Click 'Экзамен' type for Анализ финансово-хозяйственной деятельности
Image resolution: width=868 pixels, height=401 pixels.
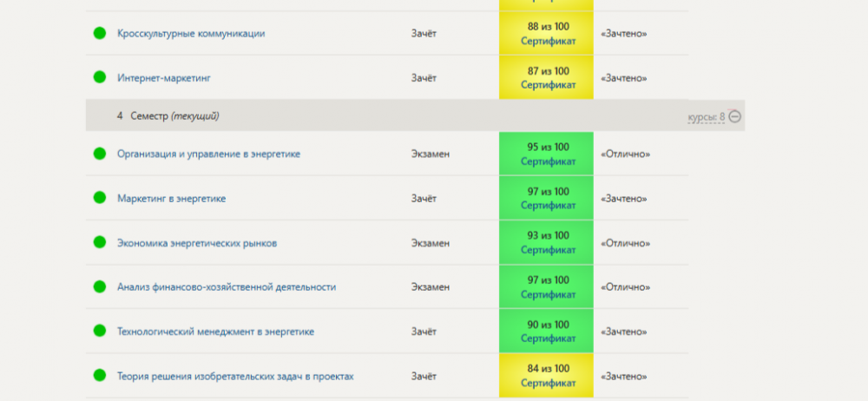431,287
